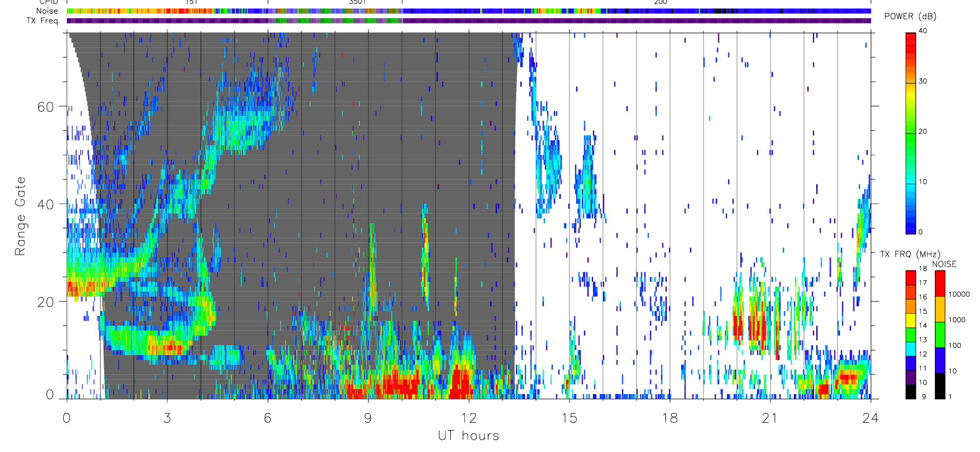Click the '15' value on the TX FRQ scale
980x452 pixels.
tap(923, 311)
